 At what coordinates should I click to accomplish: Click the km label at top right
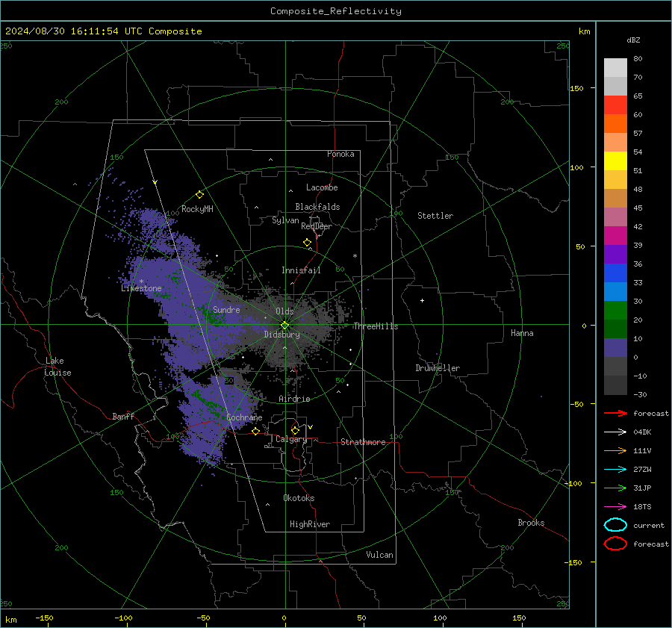click(x=584, y=31)
